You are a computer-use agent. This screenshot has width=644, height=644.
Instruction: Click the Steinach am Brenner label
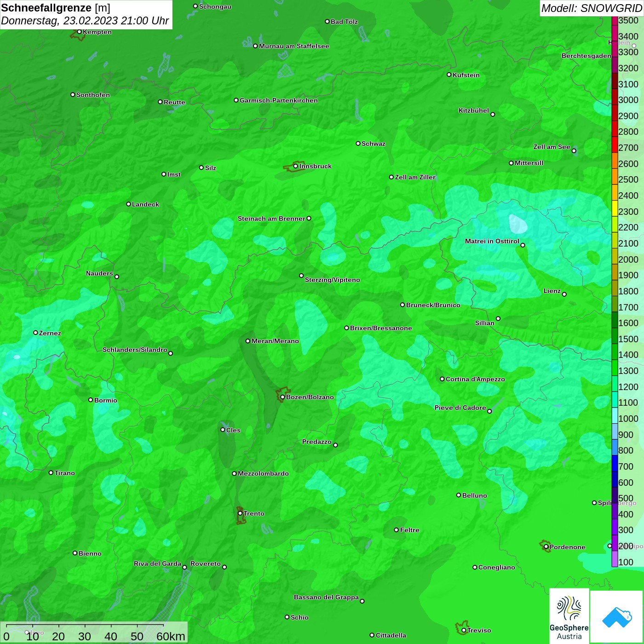click(x=271, y=218)
